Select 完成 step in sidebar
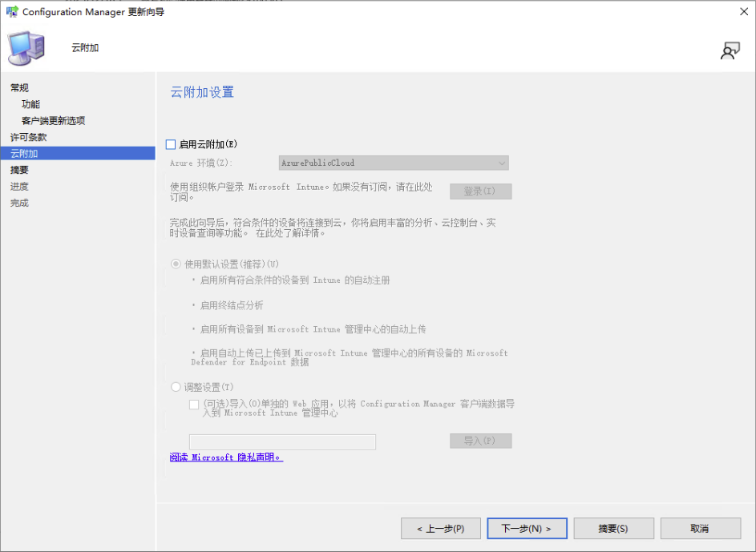The height and width of the screenshot is (552, 756). (19, 203)
